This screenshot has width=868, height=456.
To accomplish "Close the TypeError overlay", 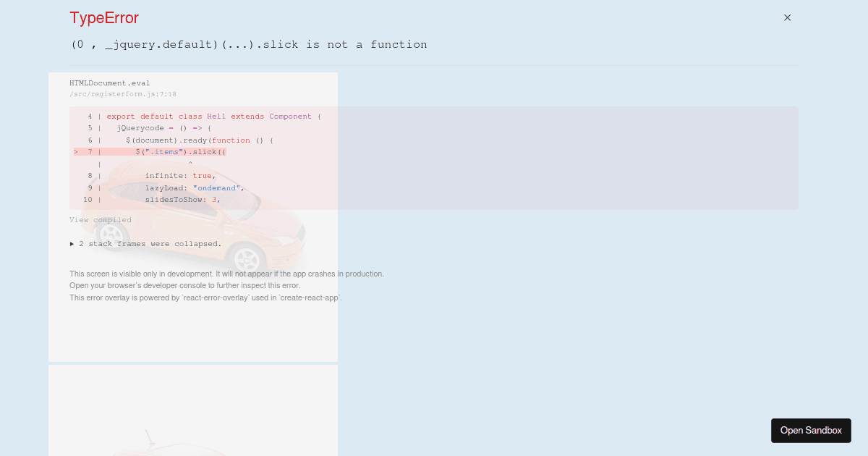I will point(787,17).
